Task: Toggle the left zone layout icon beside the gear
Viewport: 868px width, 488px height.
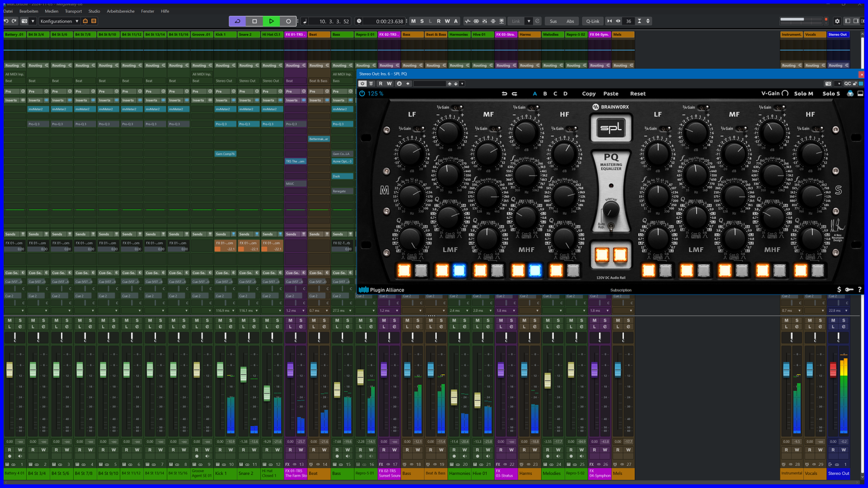Action: click(848, 21)
